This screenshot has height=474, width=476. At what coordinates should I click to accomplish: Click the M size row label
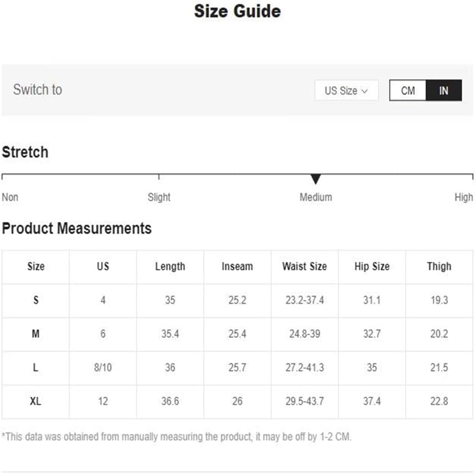(x=36, y=334)
